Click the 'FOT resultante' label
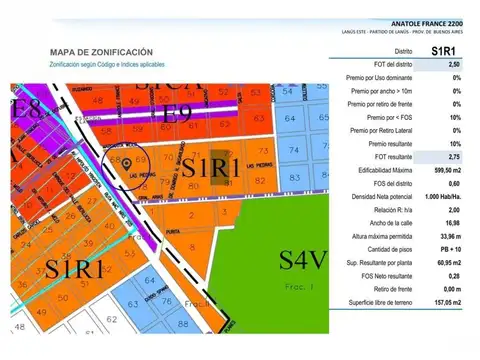The height and width of the screenshot is (360, 480). [x=393, y=157]
